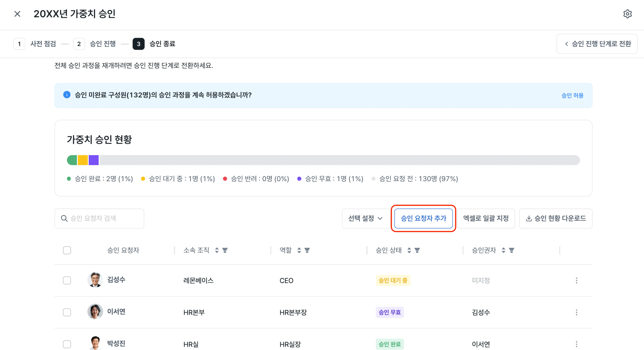This screenshot has width=644, height=350.
Task: Click the 승인 대기 중 status badge
Action: pyautogui.click(x=393, y=281)
